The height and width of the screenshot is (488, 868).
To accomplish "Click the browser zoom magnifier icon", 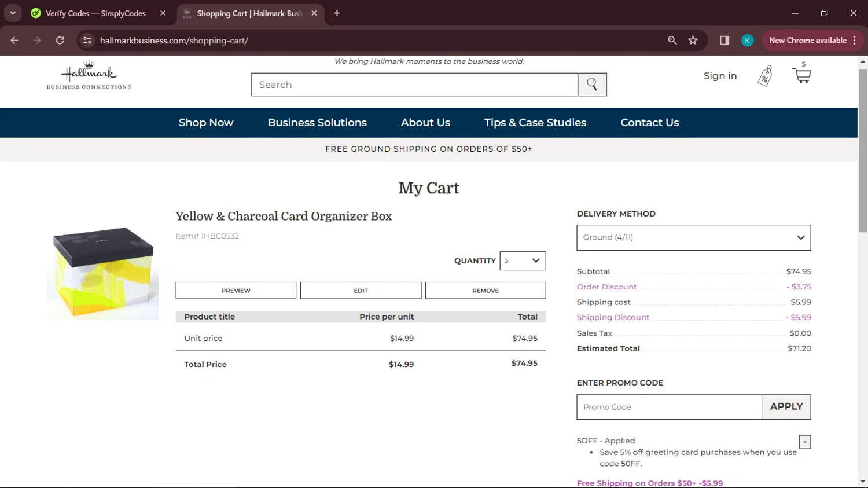I will (672, 41).
